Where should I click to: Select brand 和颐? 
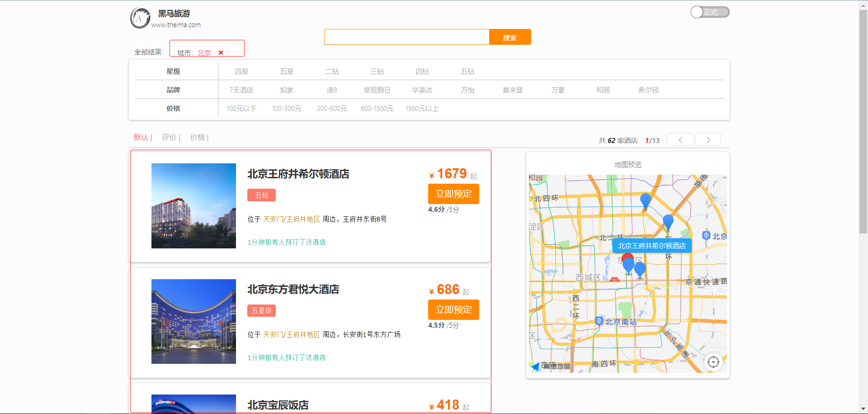click(x=603, y=90)
